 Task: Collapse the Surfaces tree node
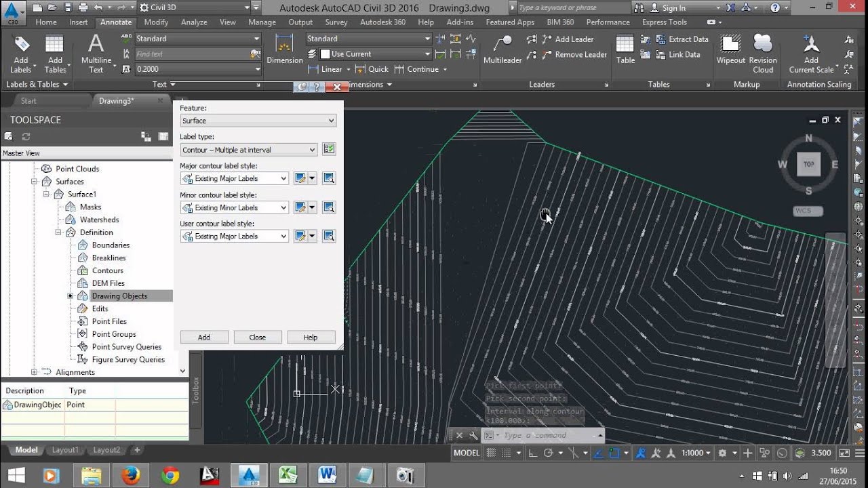coord(34,182)
